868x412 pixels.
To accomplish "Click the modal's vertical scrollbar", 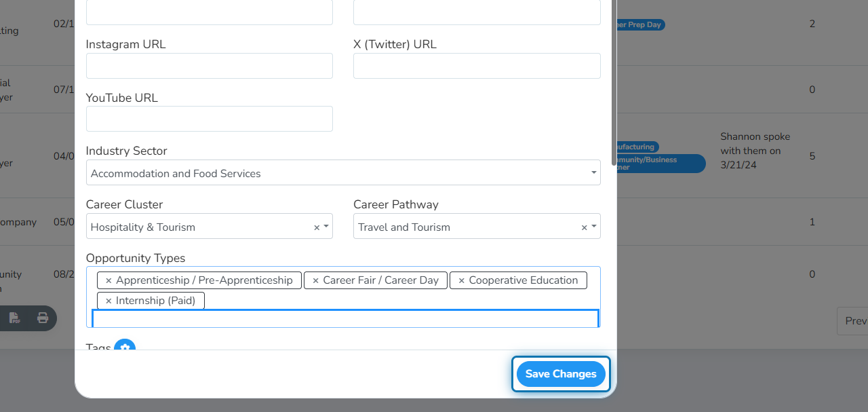I will 614,81.
